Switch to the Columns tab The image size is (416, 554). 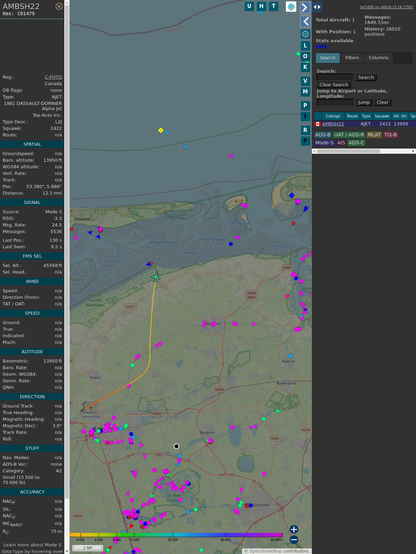[378, 58]
